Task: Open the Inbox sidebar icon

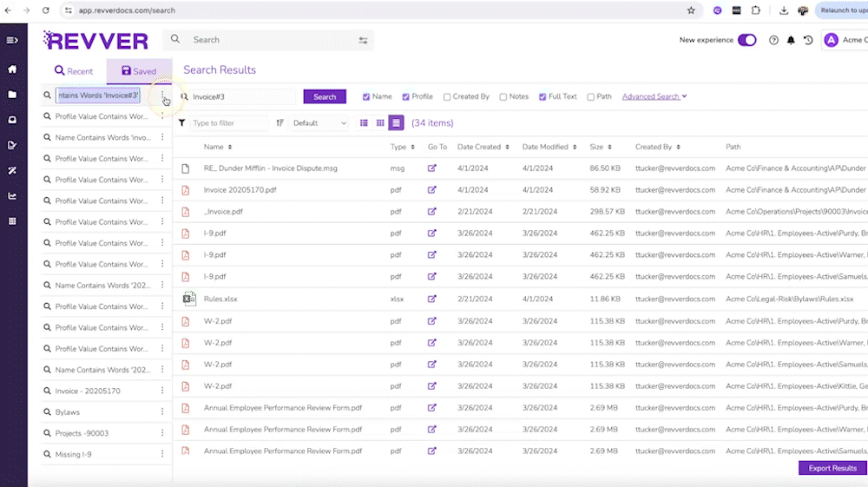Action: pos(12,120)
